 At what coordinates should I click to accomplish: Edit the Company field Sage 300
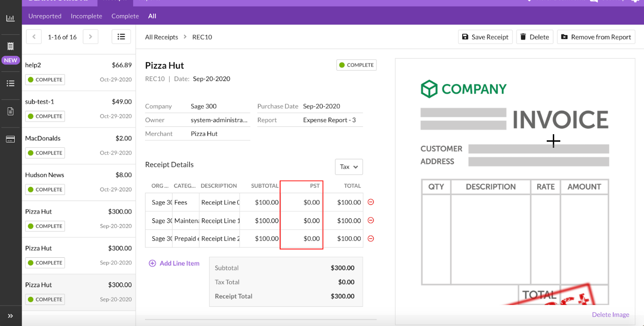tap(220, 106)
